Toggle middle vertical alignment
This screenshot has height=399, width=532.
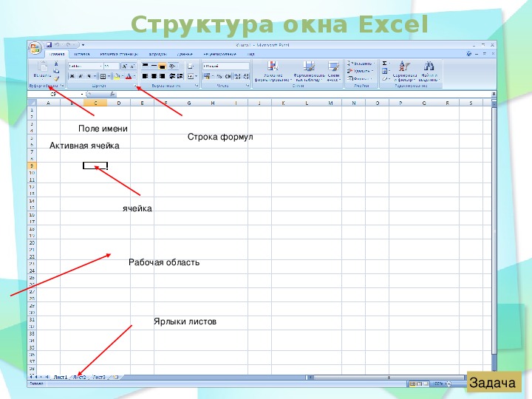pyautogui.click(x=154, y=66)
